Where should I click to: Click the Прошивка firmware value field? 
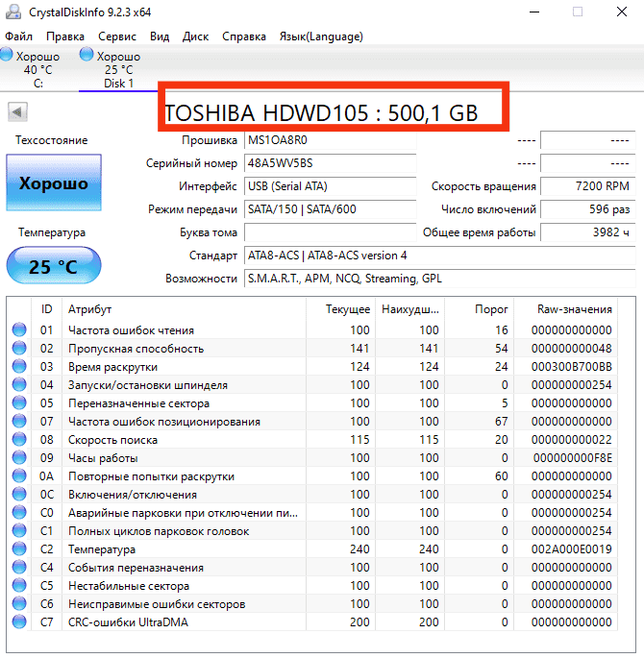(330, 140)
